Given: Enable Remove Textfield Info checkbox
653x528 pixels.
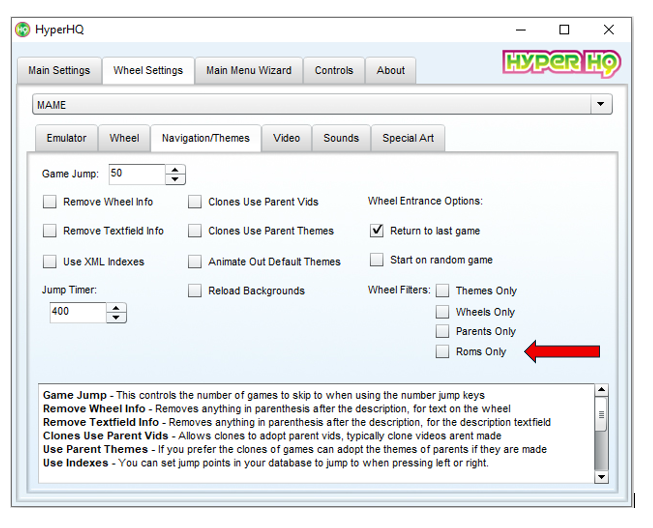Looking at the screenshot, I should click(x=50, y=231).
